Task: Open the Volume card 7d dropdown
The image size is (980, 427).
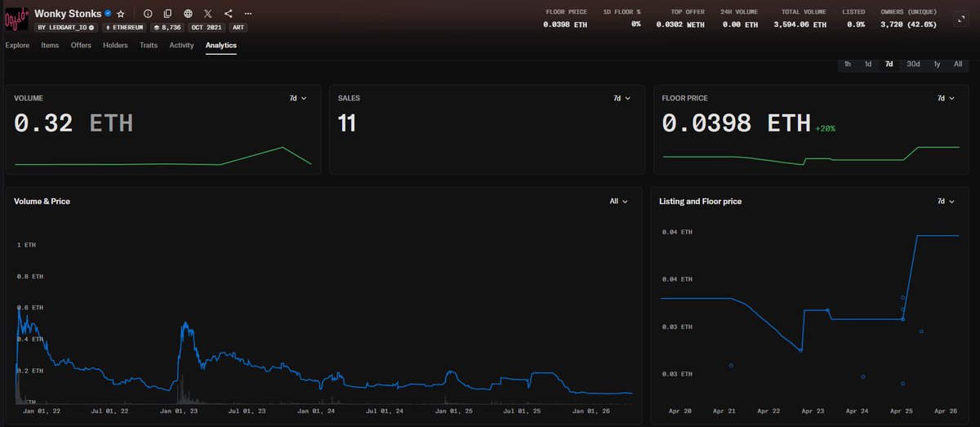Action: pos(297,98)
